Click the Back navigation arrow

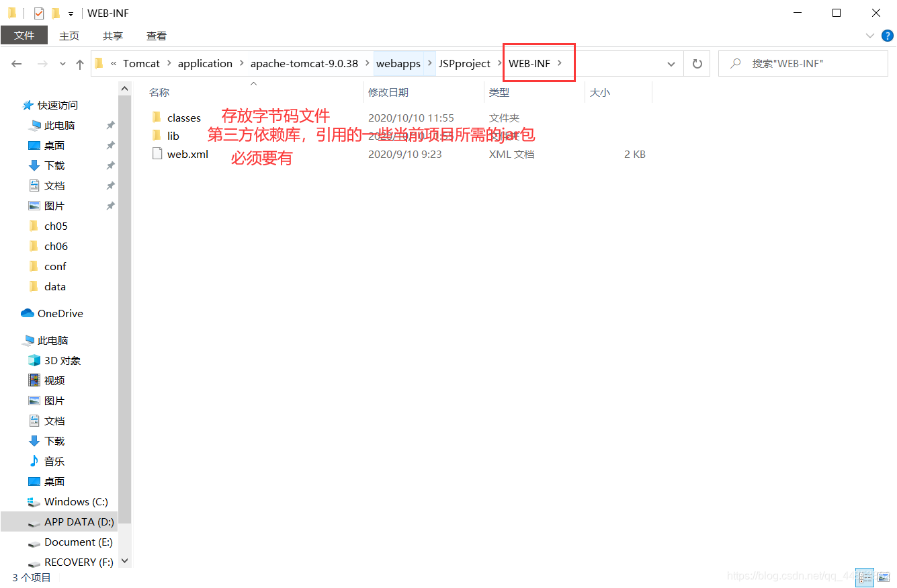point(17,64)
